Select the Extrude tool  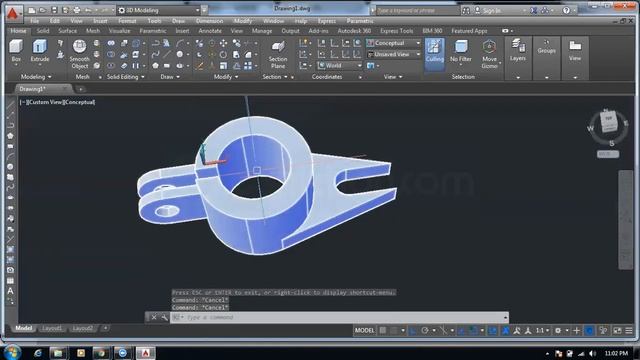(40, 51)
